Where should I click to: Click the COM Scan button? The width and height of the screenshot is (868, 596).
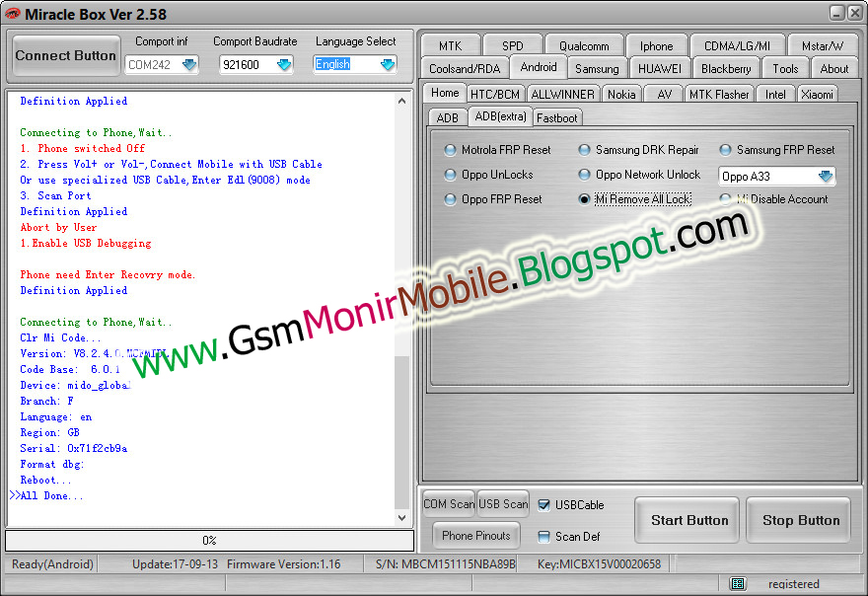pos(449,504)
